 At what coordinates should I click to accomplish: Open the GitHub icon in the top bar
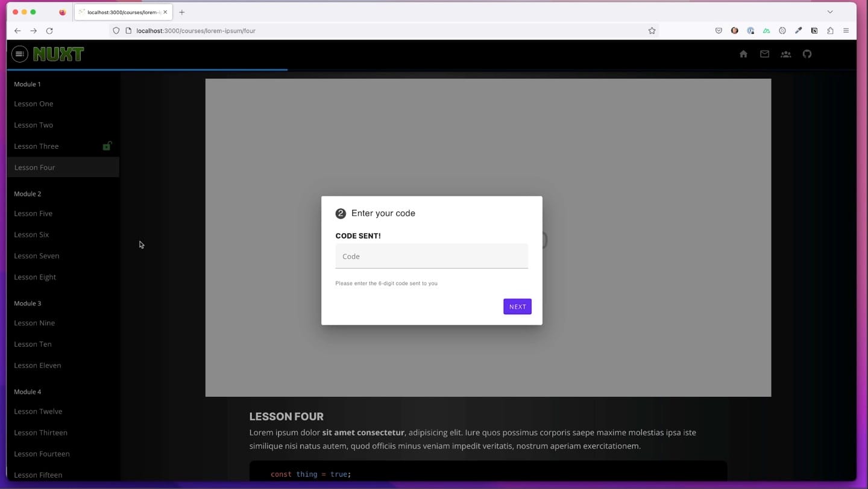coord(807,54)
